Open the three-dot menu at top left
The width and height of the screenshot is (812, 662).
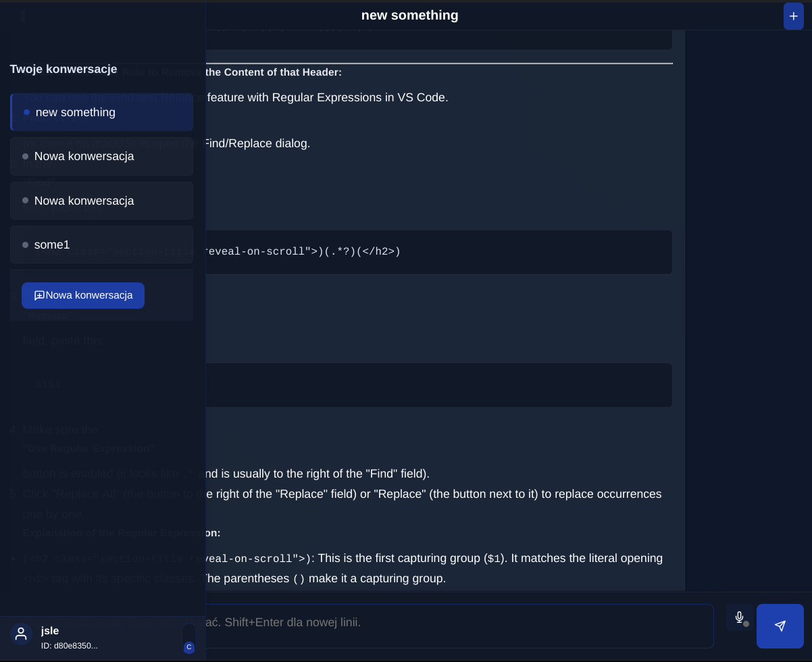pos(23,16)
